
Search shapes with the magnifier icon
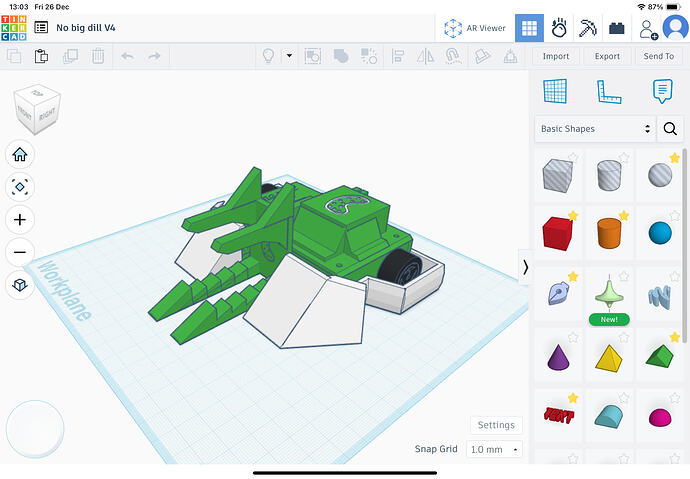[x=670, y=129]
